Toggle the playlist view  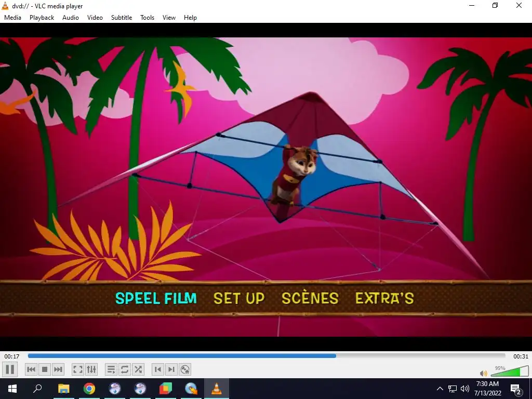(111, 369)
